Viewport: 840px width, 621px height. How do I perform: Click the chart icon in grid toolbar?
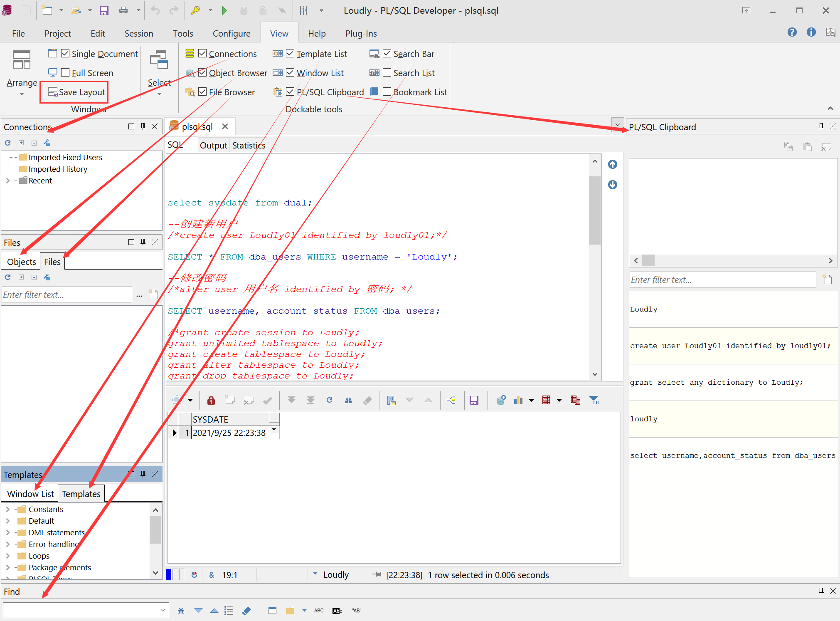[x=518, y=400]
